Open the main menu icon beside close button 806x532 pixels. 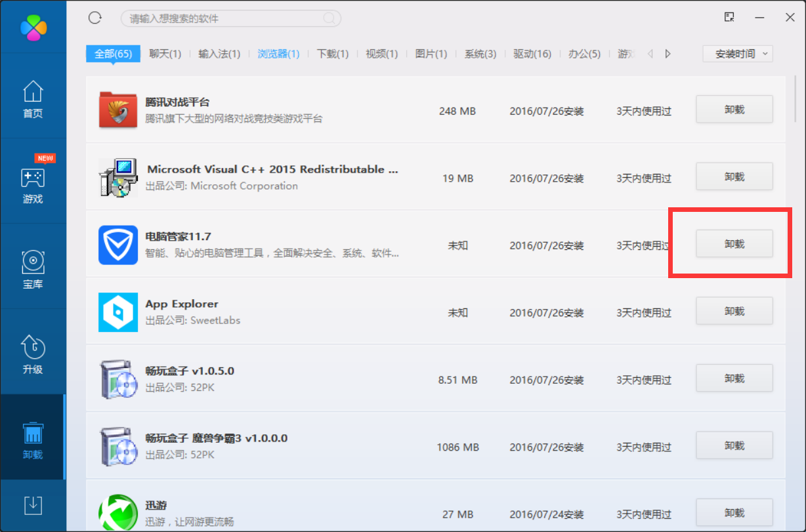click(x=729, y=17)
